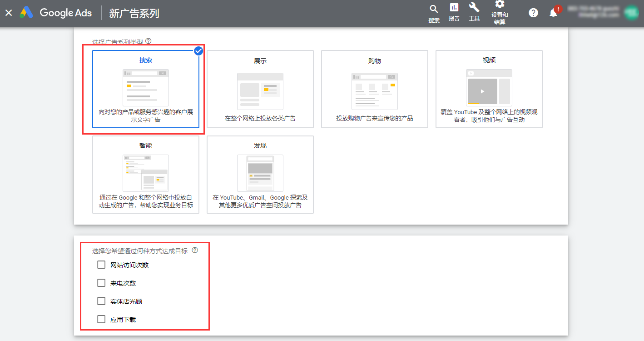The width and height of the screenshot is (644, 341).
Task: Select the 搜索 campaign type card
Action: 146,89
